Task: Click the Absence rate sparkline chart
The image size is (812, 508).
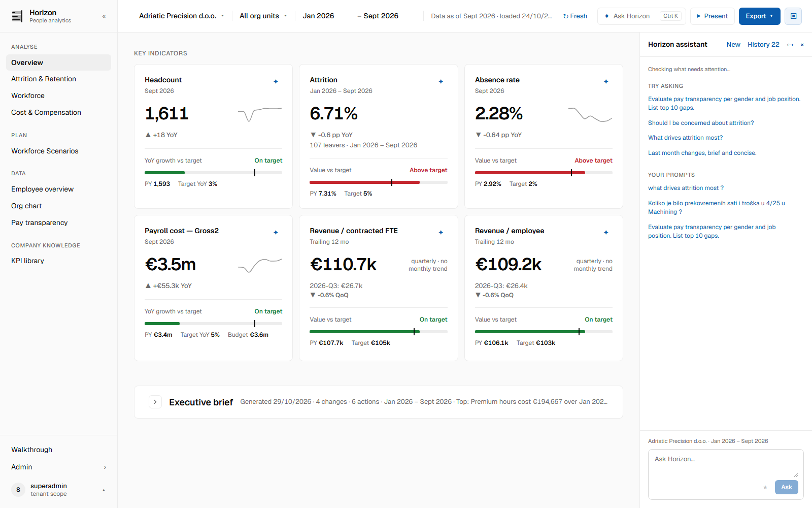Action: [x=590, y=114]
